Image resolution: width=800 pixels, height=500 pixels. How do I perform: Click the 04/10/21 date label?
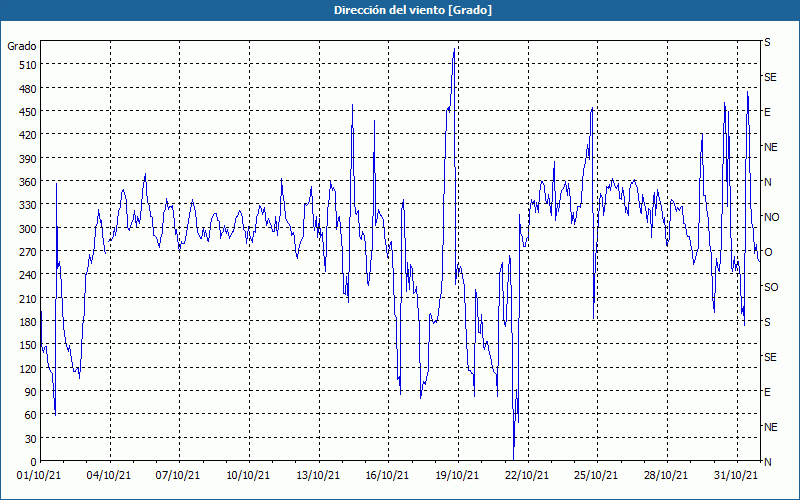point(109,476)
